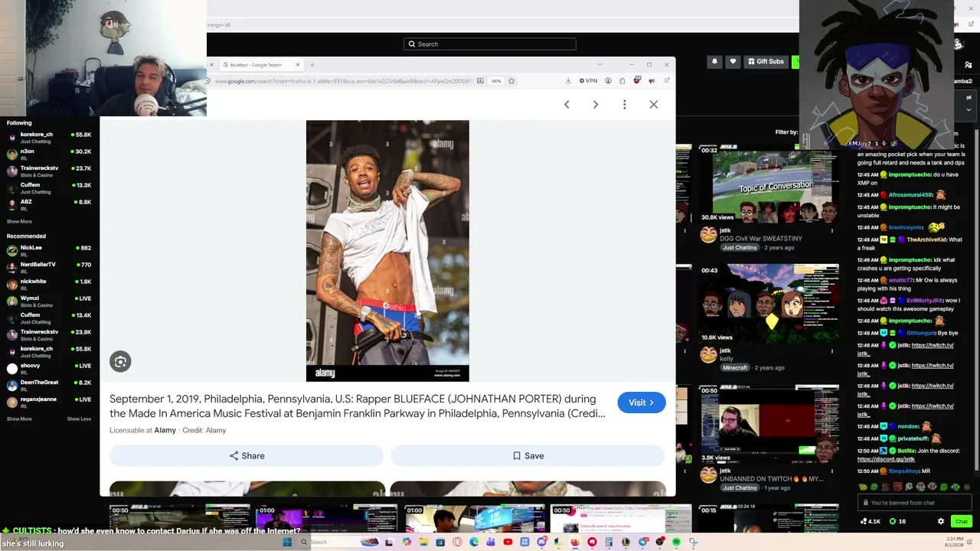Follow the channel with heart button

click(x=733, y=61)
